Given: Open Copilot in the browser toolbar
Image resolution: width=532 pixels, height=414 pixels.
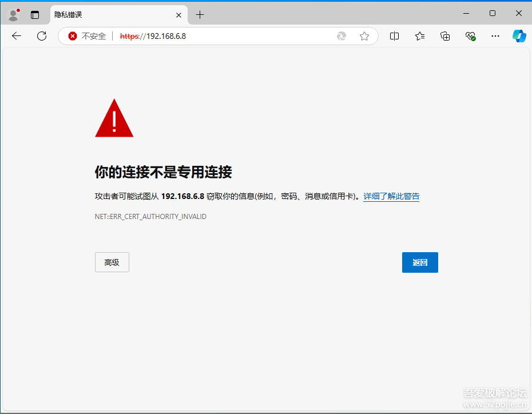Looking at the screenshot, I should tap(519, 36).
